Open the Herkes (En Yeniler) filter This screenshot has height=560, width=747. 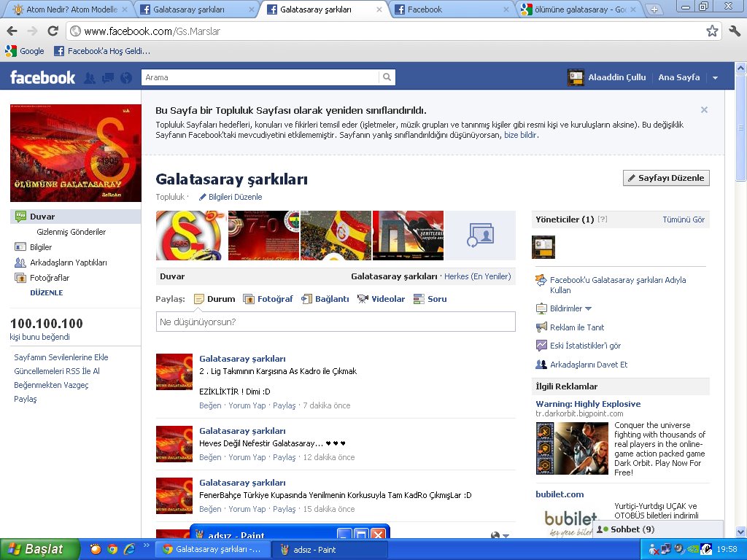(x=477, y=276)
